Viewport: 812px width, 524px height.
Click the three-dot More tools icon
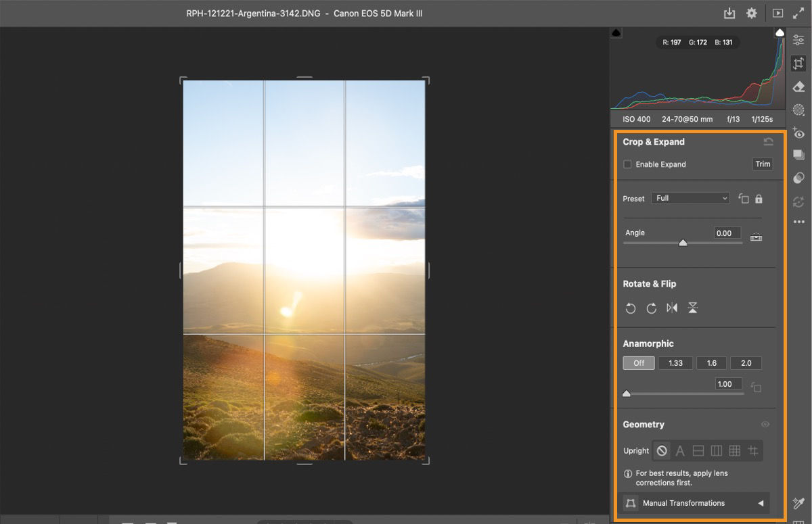point(798,221)
